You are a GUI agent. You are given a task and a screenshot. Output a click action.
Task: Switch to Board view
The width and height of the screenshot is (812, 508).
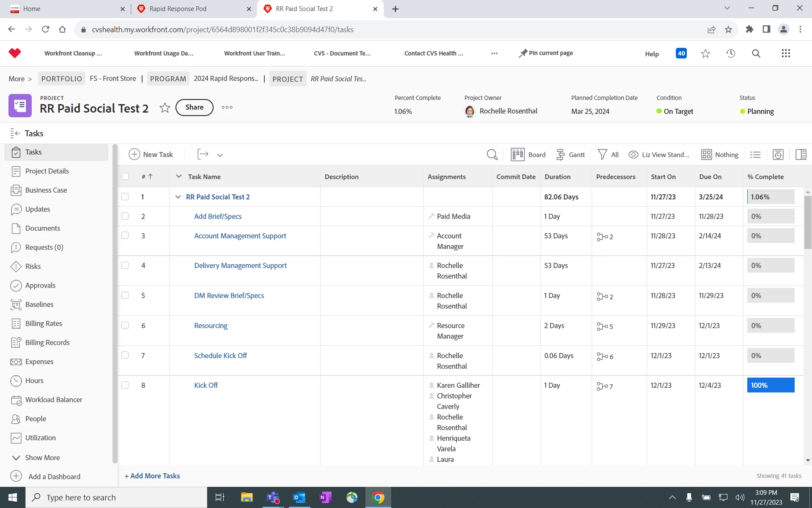[528, 155]
